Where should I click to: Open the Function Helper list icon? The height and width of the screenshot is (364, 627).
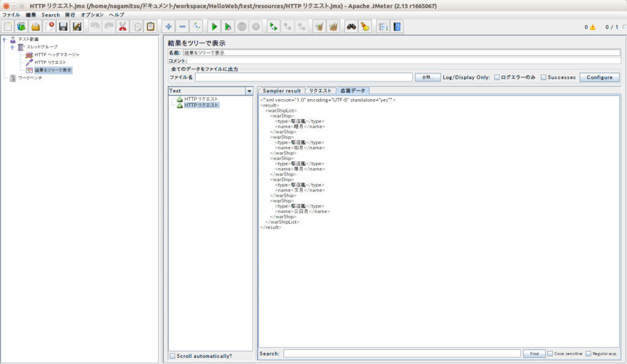(x=383, y=27)
